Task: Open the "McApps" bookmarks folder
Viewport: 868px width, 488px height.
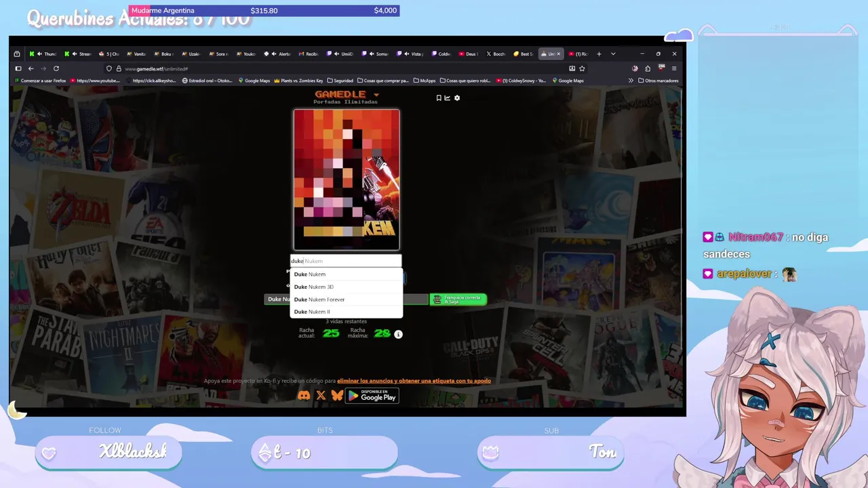Action: point(425,81)
